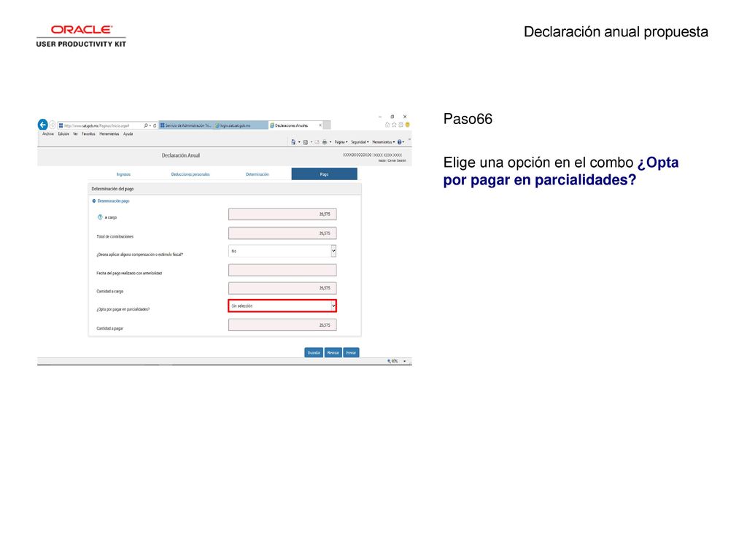Image resolution: width=747 pixels, height=560 pixels.
Task: Click the help question icon in command bar
Action: tap(399, 142)
